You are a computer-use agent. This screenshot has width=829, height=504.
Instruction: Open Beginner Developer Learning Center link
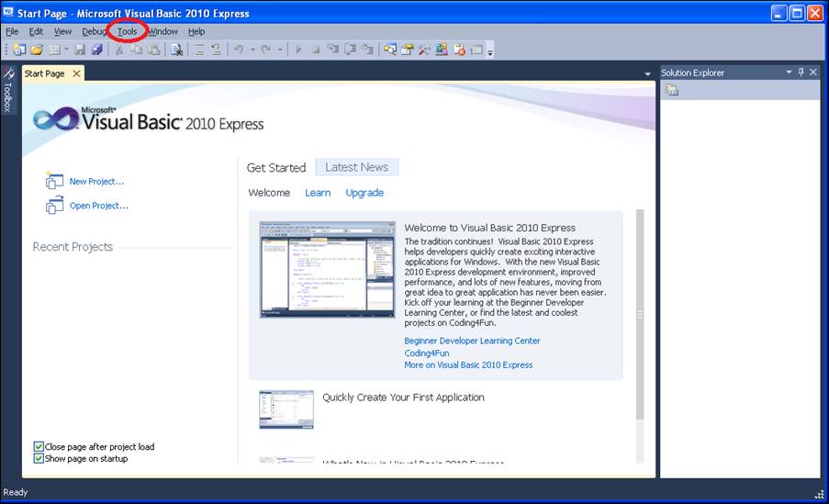(472, 341)
